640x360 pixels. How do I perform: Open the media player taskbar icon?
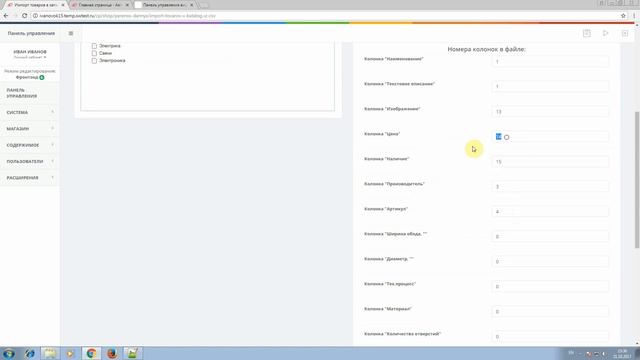70,353
